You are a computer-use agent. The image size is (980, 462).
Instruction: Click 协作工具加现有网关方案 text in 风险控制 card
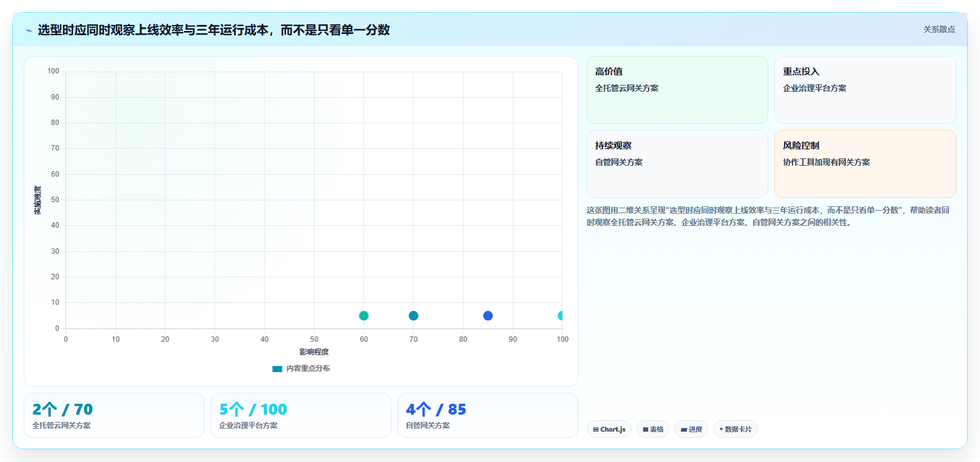click(x=826, y=162)
